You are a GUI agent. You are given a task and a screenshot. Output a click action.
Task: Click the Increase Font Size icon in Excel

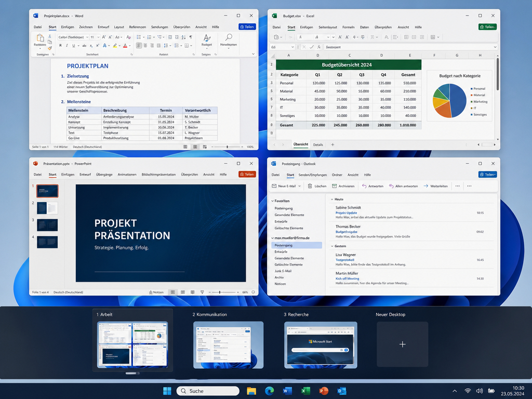pyautogui.click(x=340, y=37)
